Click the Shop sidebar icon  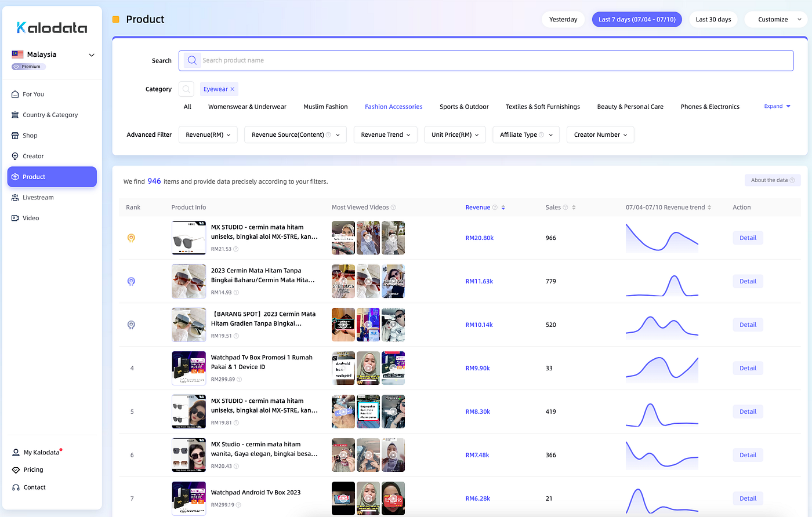15,136
